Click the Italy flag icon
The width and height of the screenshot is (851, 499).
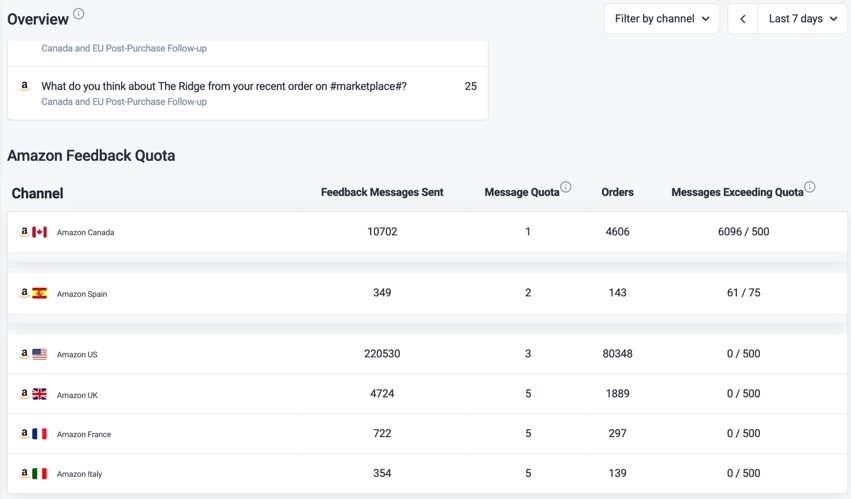(40, 473)
